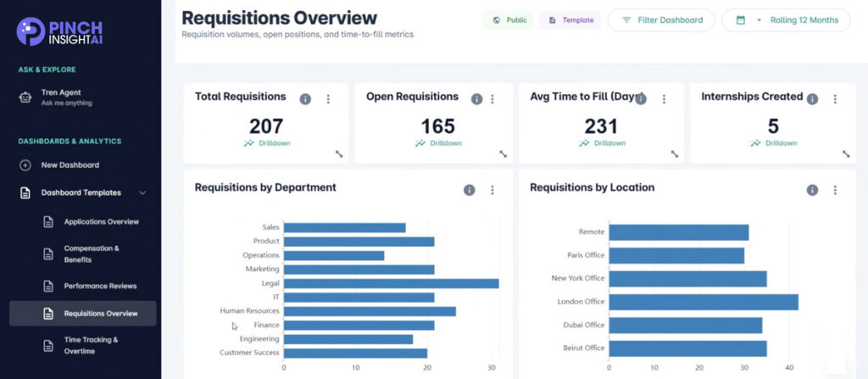Image resolution: width=868 pixels, height=379 pixels.
Task: Expand the Internships Created card with resize icon
Action: click(845, 154)
